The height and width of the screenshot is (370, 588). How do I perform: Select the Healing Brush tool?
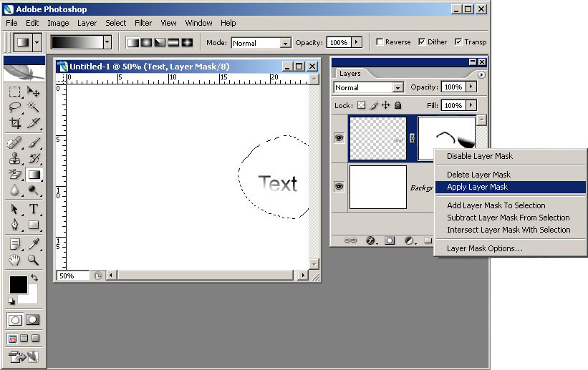(x=14, y=143)
